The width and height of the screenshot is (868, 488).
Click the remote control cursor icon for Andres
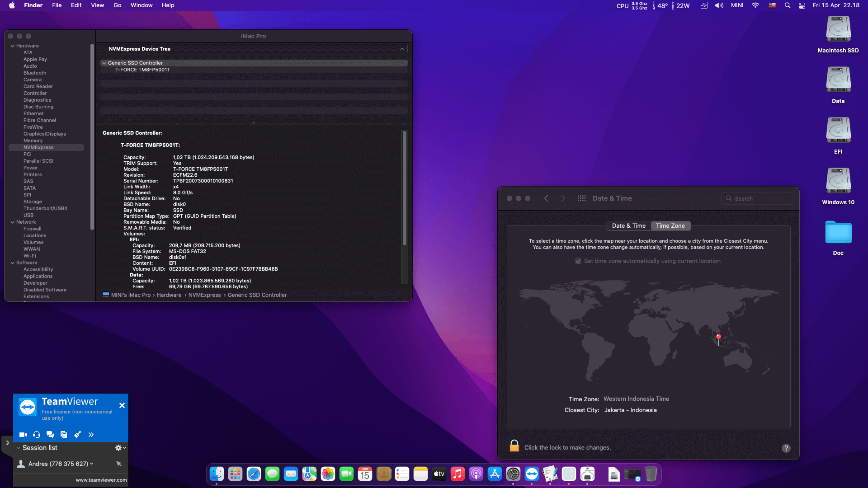coord(119,464)
